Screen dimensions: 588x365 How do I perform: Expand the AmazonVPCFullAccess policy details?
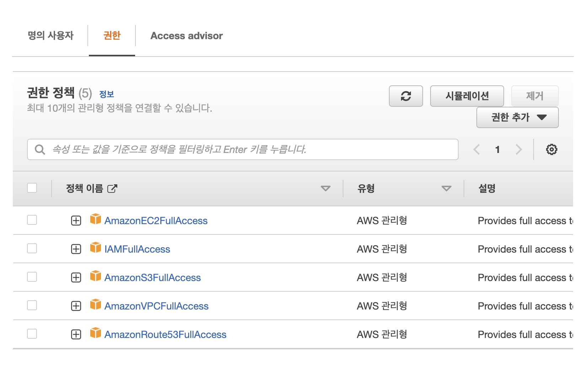point(76,306)
